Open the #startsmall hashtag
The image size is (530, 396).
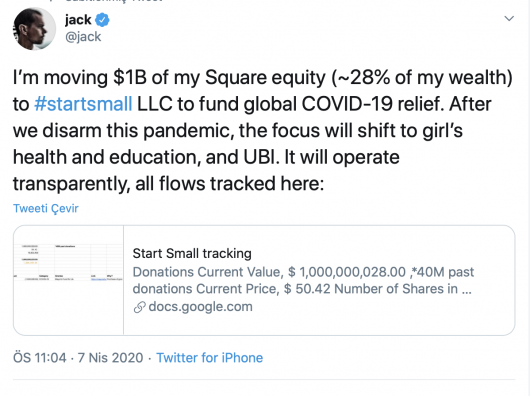[83, 104]
